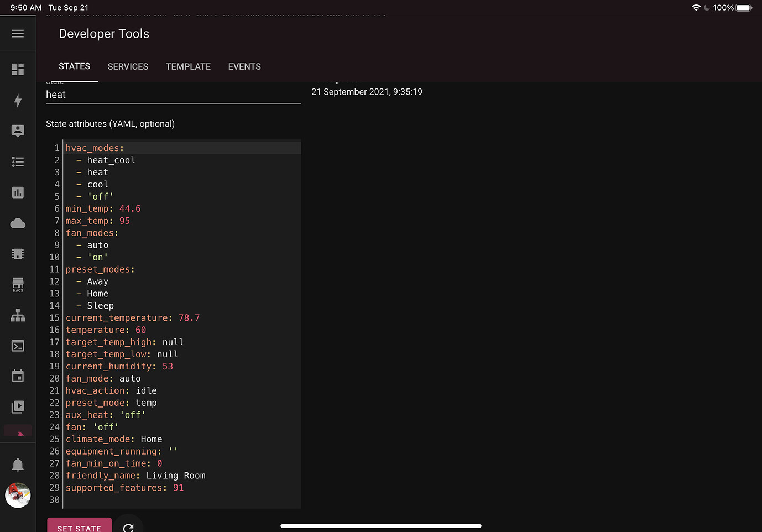Show notifications via the bell icon
This screenshot has width=762, height=532.
pyautogui.click(x=18, y=465)
